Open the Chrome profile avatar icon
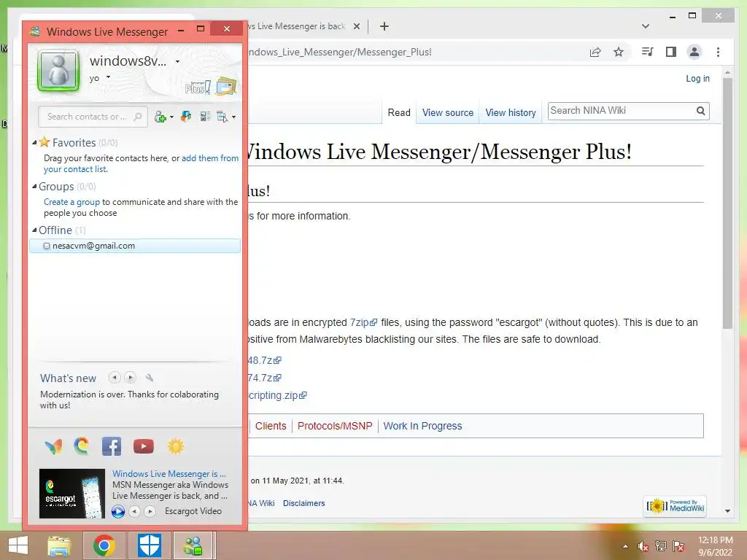This screenshot has width=747, height=560. click(694, 52)
